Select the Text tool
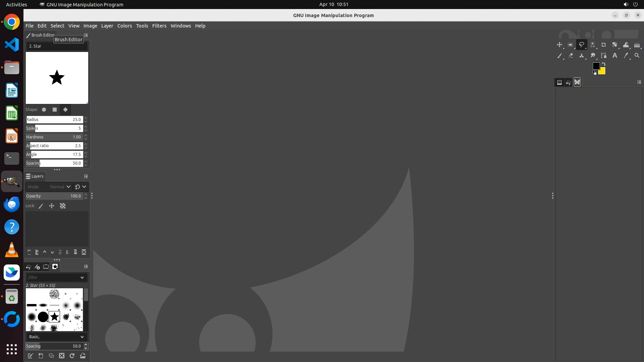Screen dimensions: 644x362 (x=614, y=56)
